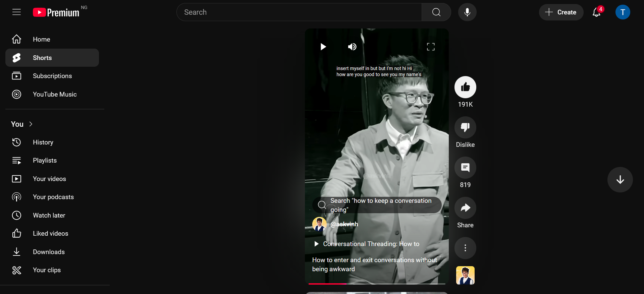Mute the Short's volume
This screenshot has height=294, width=644.
[x=352, y=47]
